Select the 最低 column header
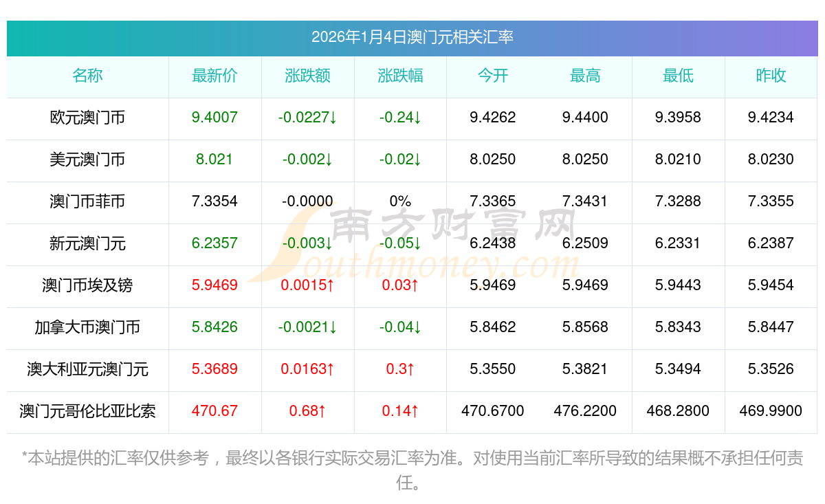 (678, 76)
